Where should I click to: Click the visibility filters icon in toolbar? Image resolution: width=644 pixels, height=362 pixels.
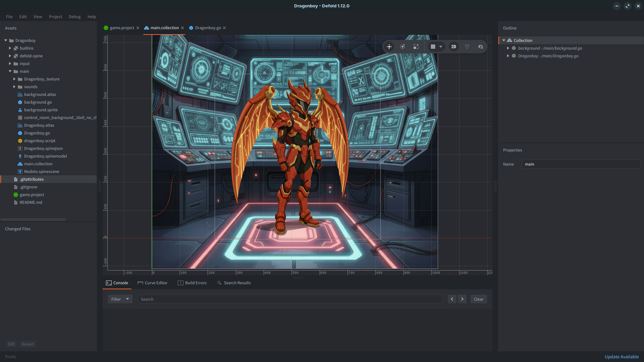click(x=481, y=47)
